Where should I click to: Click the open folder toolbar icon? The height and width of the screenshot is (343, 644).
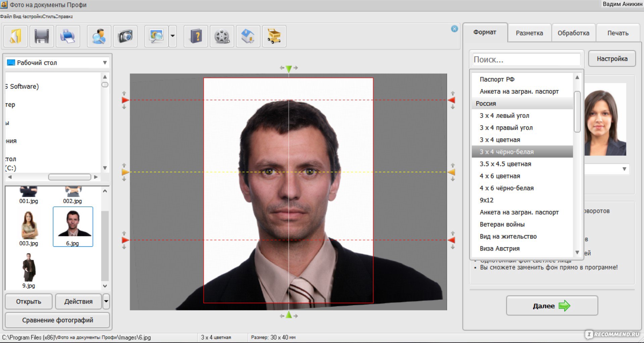pos(15,36)
